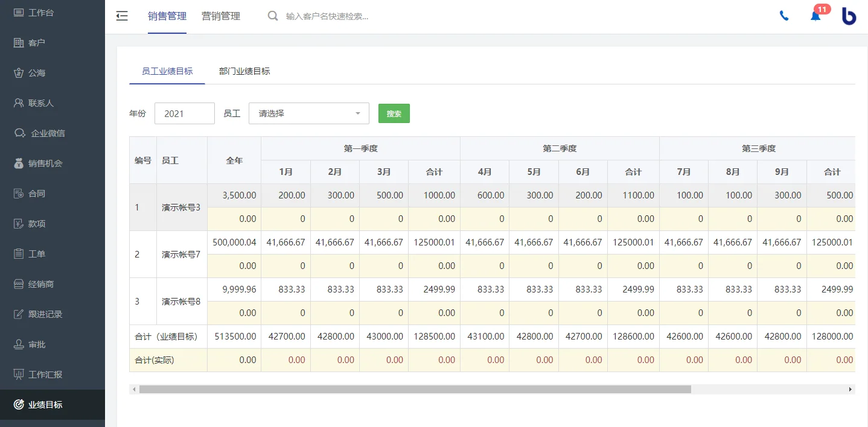This screenshot has width=868, height=427.
Task: Click the green 搜索 button
Action: click(394, 113)
